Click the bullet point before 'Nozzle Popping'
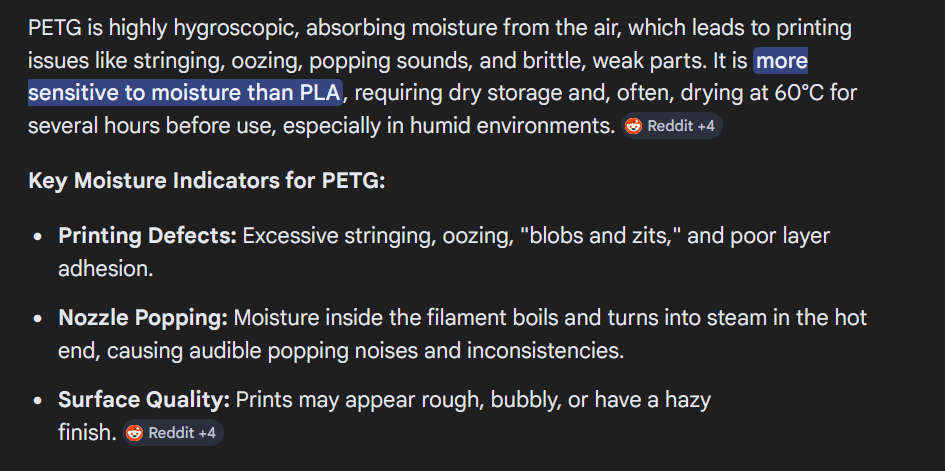Image resolution: width=945 pixels, height=471 pixels. click(x=38, y=319)
